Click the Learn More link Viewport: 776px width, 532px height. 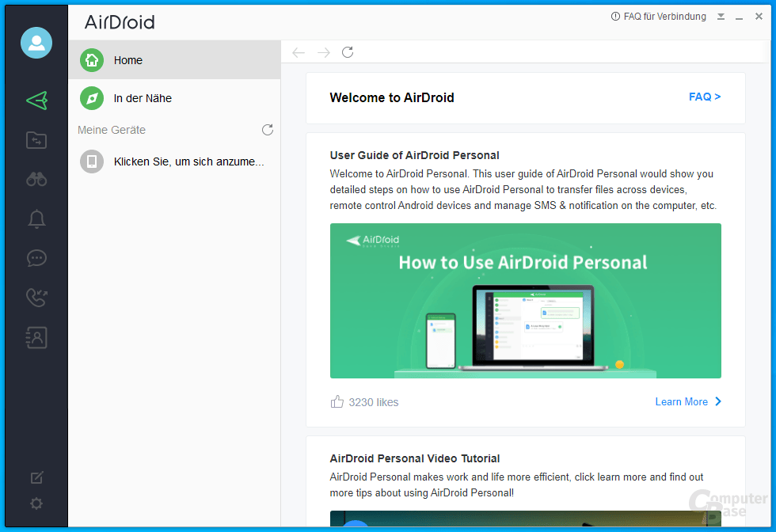click(681, 402)
